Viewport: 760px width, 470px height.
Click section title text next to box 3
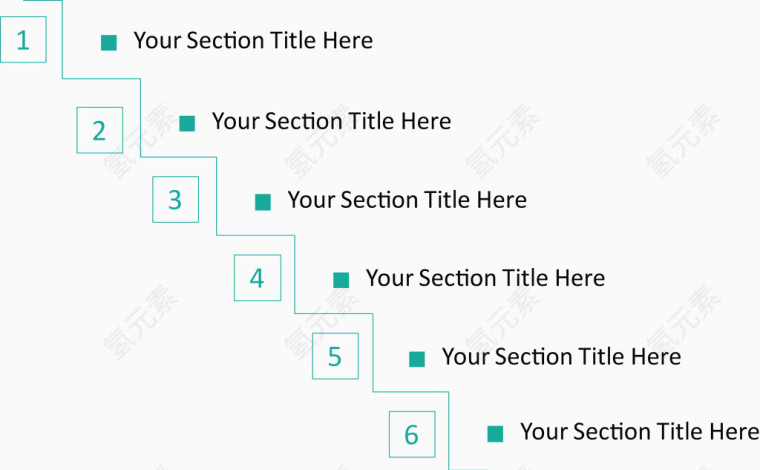click(x=407, y=200)
